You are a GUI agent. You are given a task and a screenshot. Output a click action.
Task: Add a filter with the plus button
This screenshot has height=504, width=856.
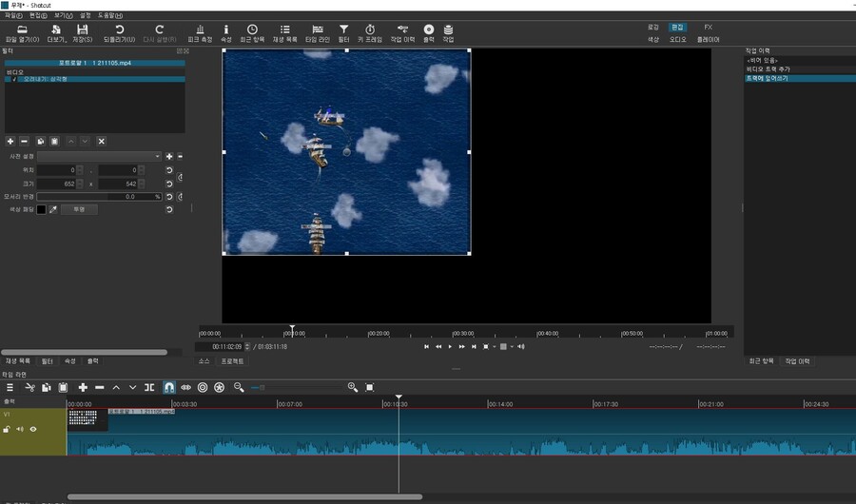pyautogui.click(x=10, y=142)
